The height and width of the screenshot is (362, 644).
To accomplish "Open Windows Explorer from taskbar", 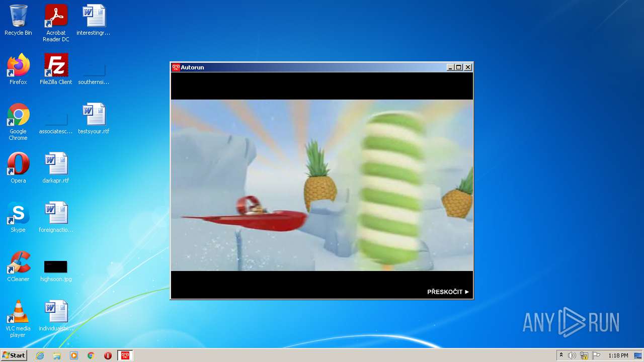I will pyautogui.click(x=57, y=355).
